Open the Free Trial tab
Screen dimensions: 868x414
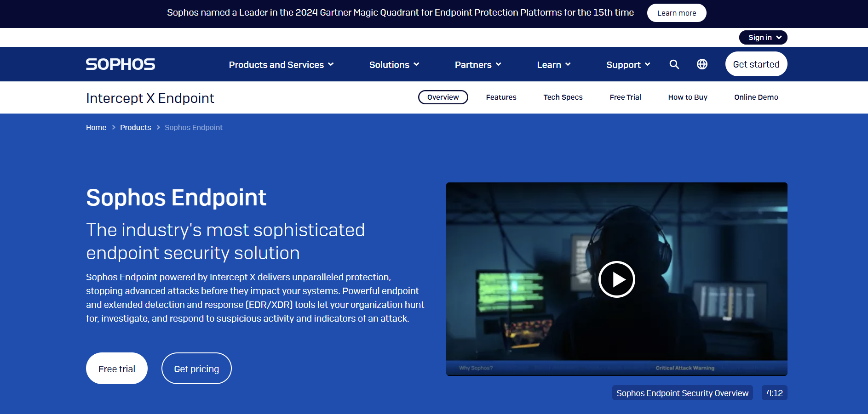pyautogui.click(x=625, y=97)
